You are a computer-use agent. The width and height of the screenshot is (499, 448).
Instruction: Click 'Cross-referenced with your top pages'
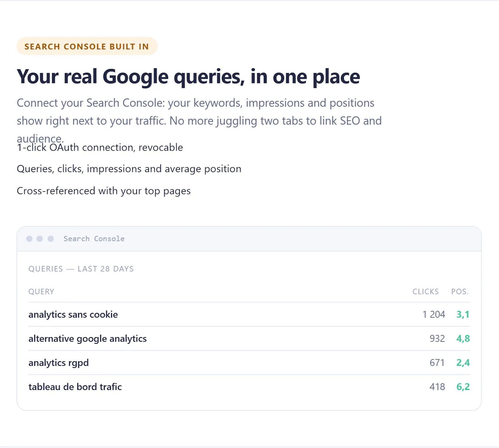click(104, 191)
